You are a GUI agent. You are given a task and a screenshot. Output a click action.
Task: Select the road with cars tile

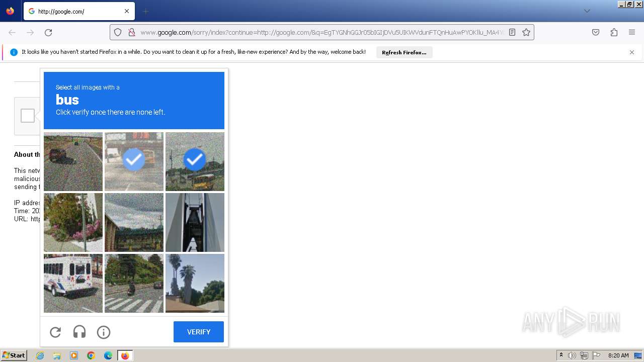coord(73,161)
